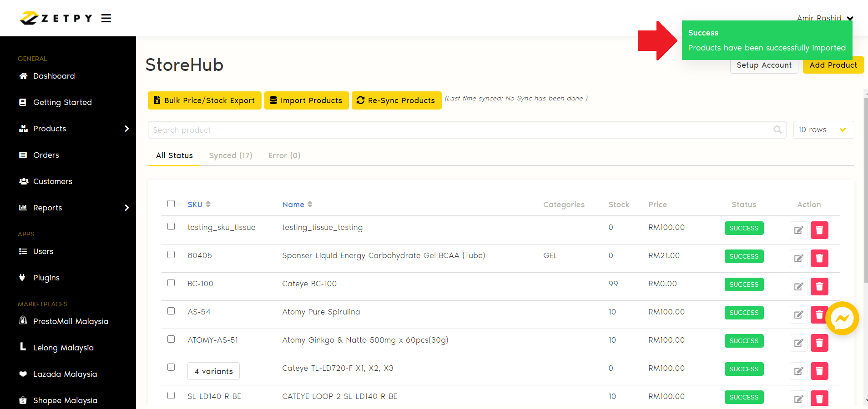Focus the Search product input field
Viewport: 868px width, 409px height.
pos(459,130)
